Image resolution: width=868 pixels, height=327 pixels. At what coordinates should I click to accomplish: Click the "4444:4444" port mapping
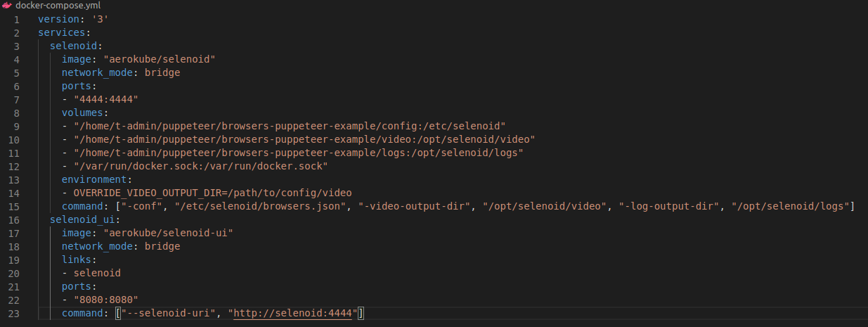106,99
